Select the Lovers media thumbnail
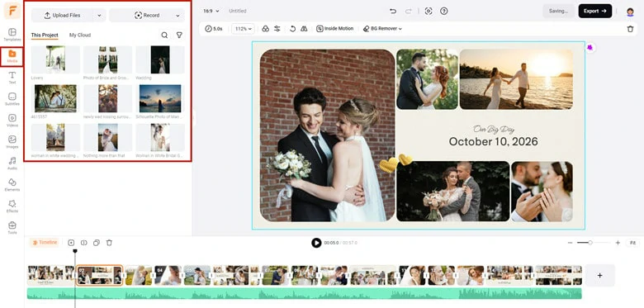644x308 pixels. coord(55,59)
